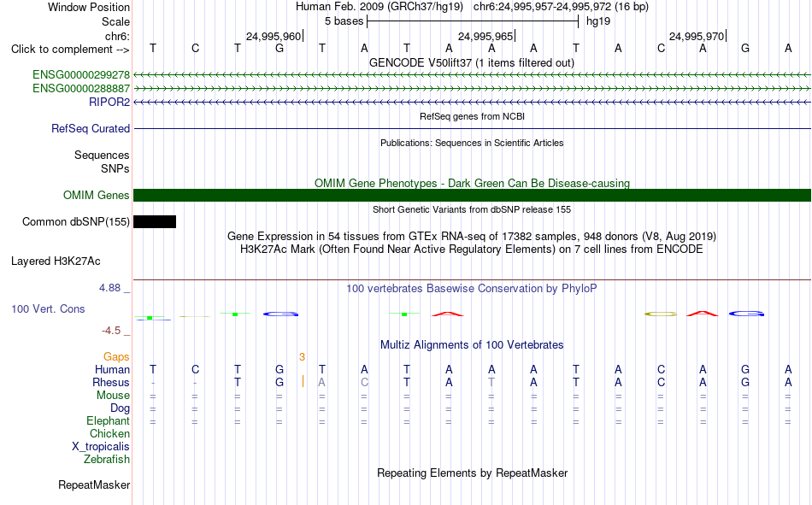Click 'Repeating Elements by RepeatMasker' title

(x=473, y=473)
